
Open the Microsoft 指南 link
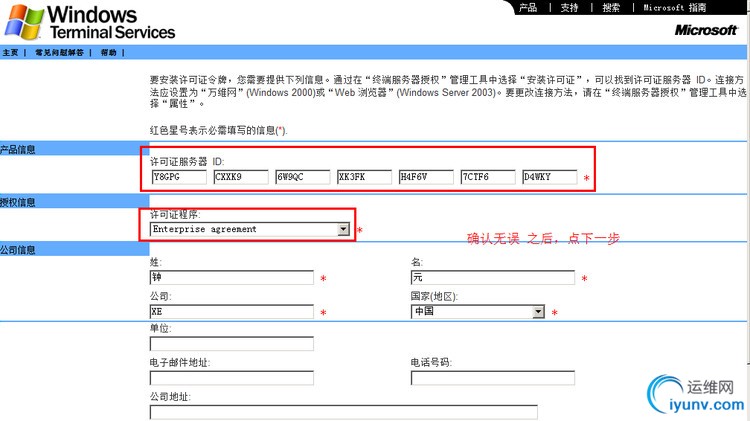pyautogui.click(x=674, y=7)
